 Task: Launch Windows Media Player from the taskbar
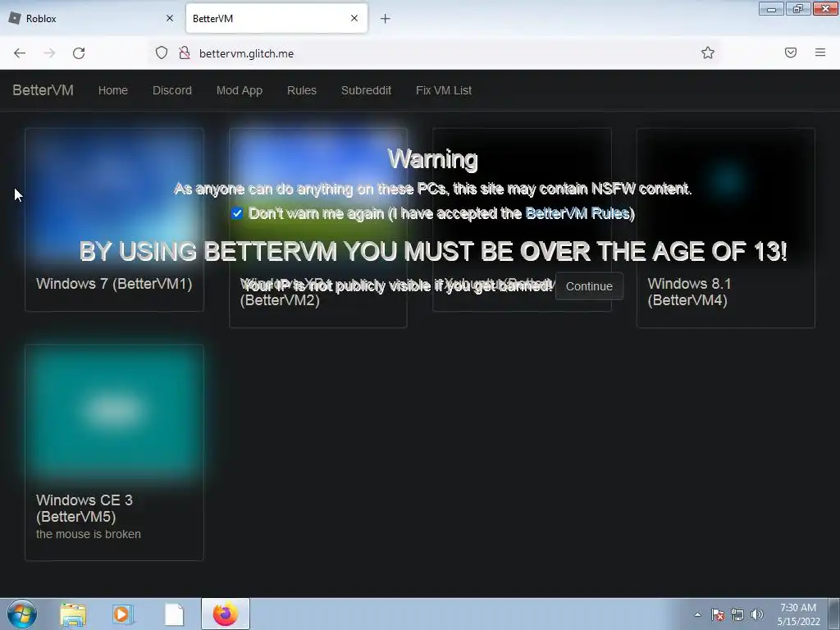pyautogui.click(x=123, y=614)
